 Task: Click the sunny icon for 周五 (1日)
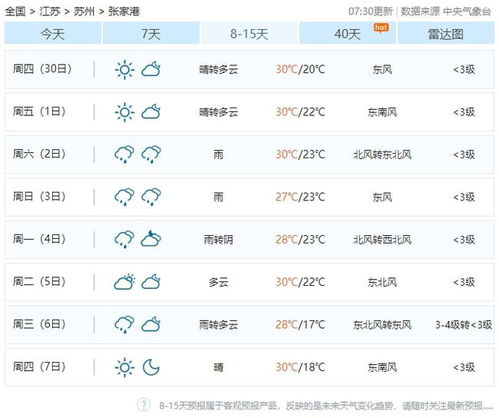coord(125,112)
